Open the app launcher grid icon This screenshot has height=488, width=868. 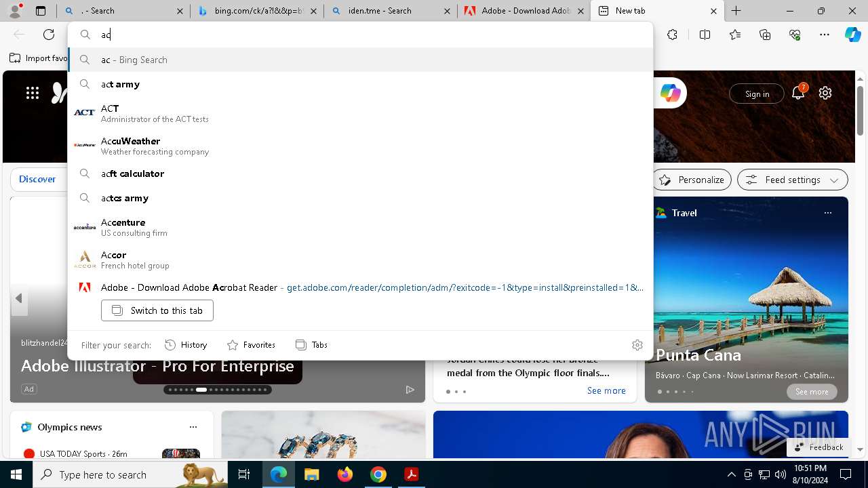click(x=33, y=94)
